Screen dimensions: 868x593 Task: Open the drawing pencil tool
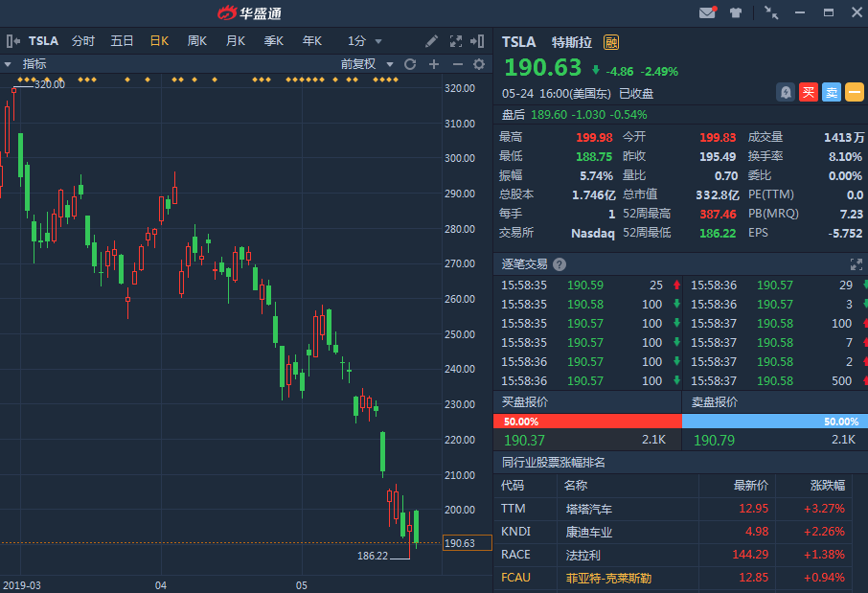pos(432,41)
